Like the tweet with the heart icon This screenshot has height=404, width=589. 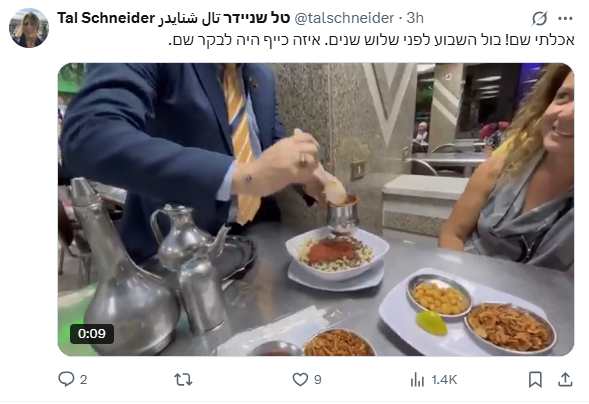300,380
